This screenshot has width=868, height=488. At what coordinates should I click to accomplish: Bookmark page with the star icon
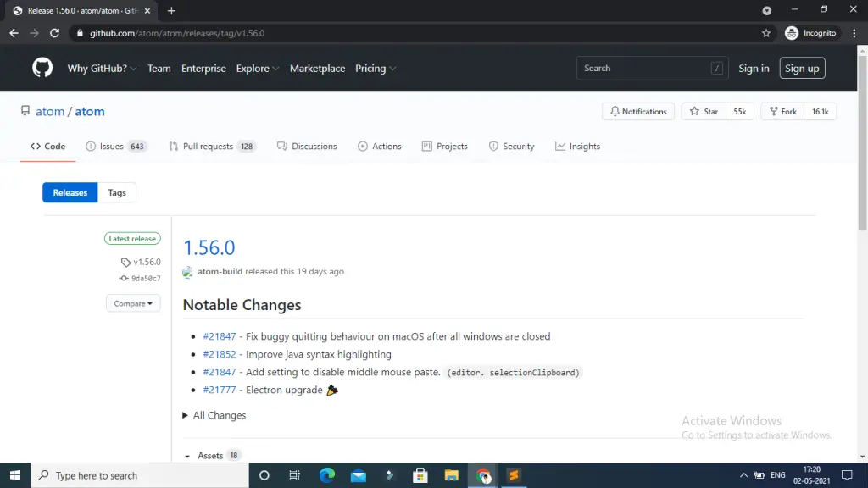766,33
